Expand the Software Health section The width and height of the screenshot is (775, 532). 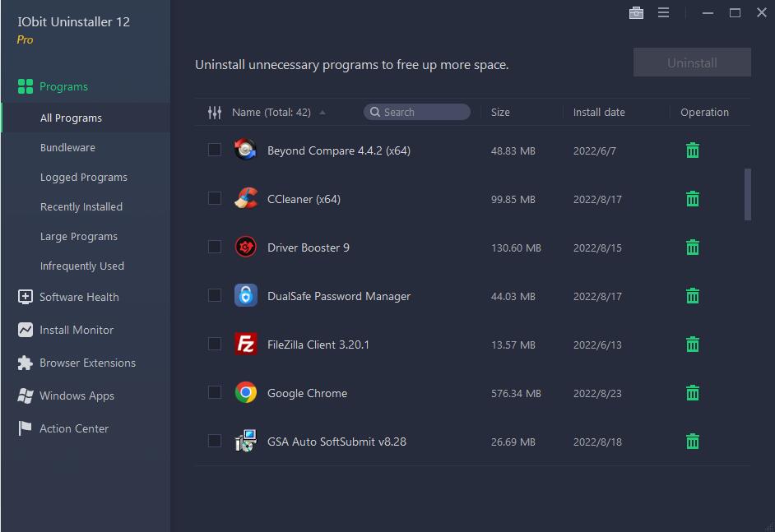click(x=79, y=297)
